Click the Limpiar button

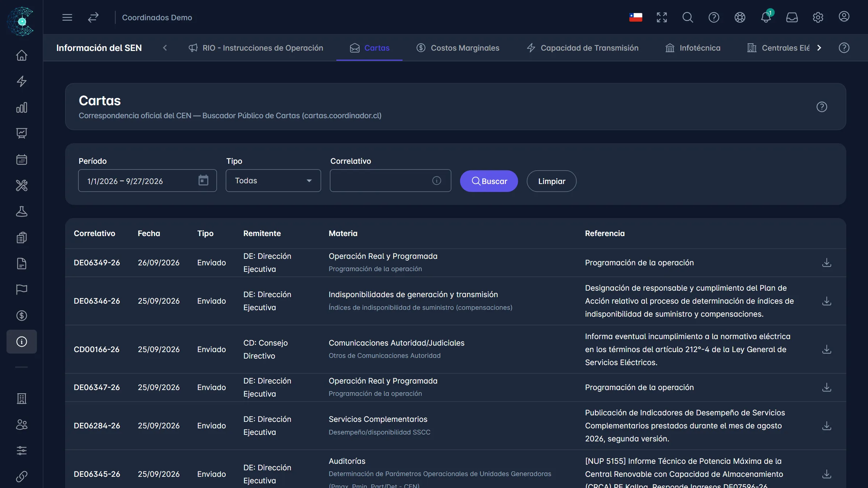[552, 181]
